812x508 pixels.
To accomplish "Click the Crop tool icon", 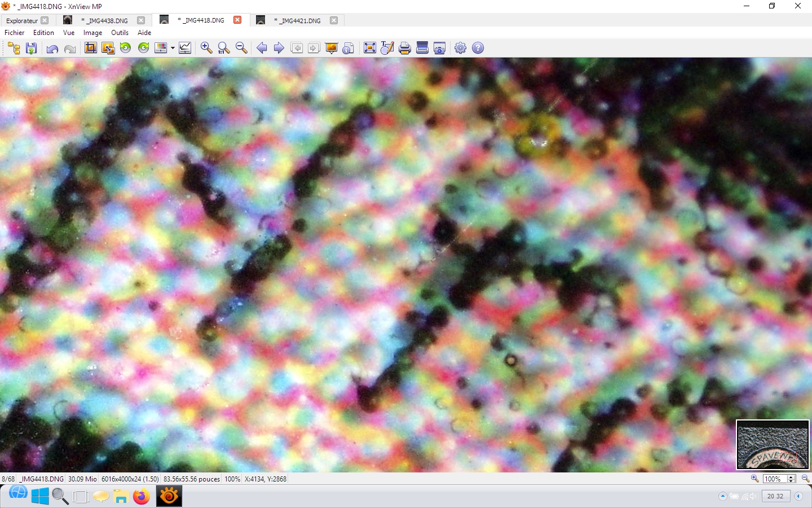I will [x=90, y=48].
